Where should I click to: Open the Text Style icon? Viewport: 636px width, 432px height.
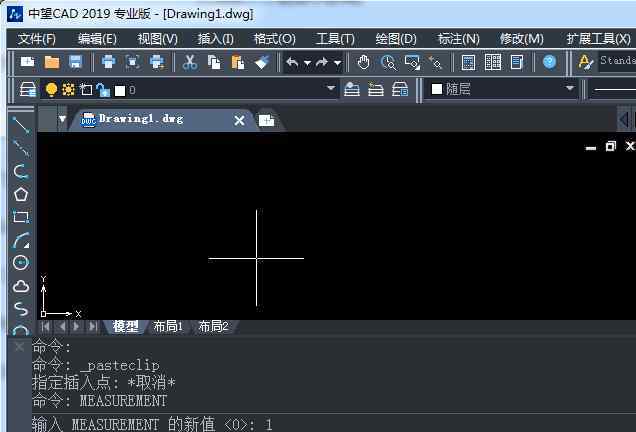585,62
